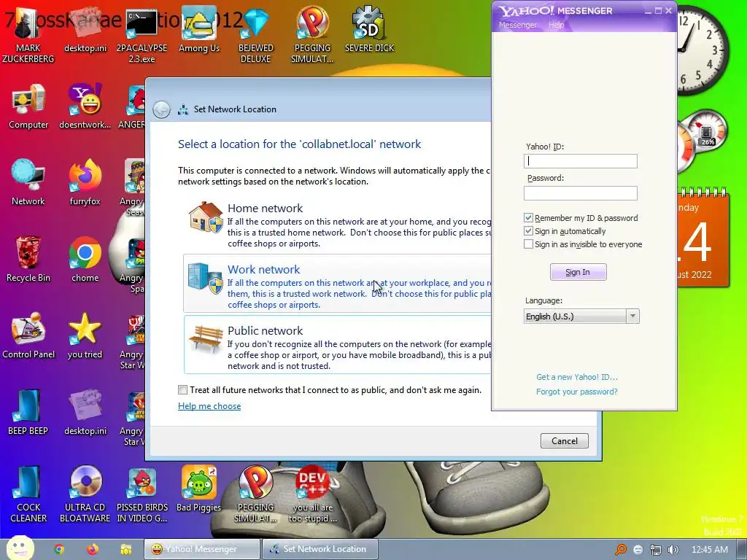Cancel the Set Network Location dialog
This screenshot has width=747, height=560.
[x=565, y=441]
